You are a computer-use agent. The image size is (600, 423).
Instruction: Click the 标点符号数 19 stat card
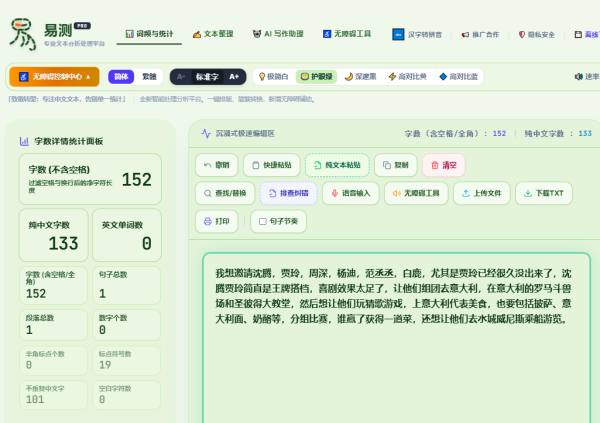[x=127, y=360]
